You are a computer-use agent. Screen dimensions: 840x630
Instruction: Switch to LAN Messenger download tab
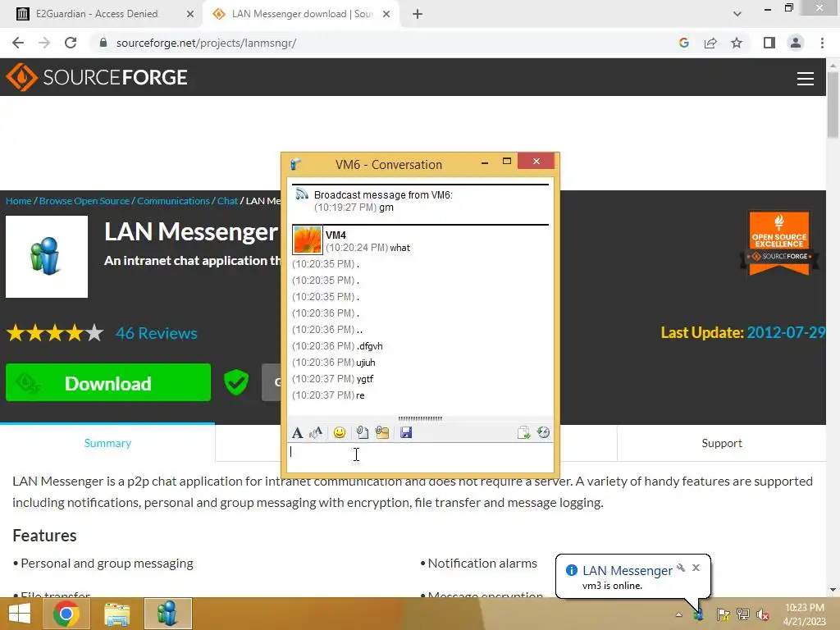pyautogui.click(x=302, y=14)
